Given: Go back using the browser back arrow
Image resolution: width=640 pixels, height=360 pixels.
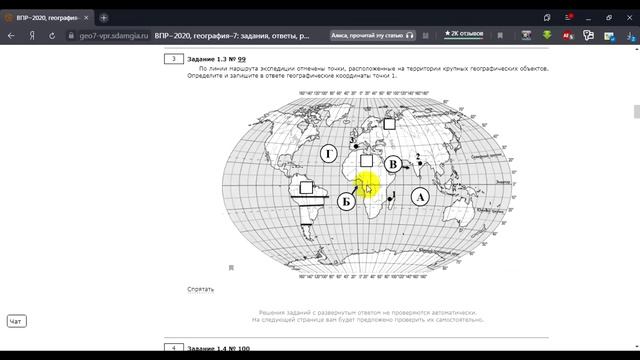Looking at the screenshot, I should point(11,36).
